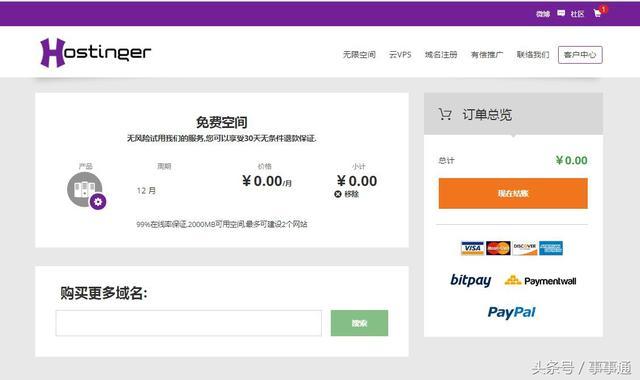Click into the domain name search field
The image size is (640, 380).
pyautogui.click(x=189, y=323)
